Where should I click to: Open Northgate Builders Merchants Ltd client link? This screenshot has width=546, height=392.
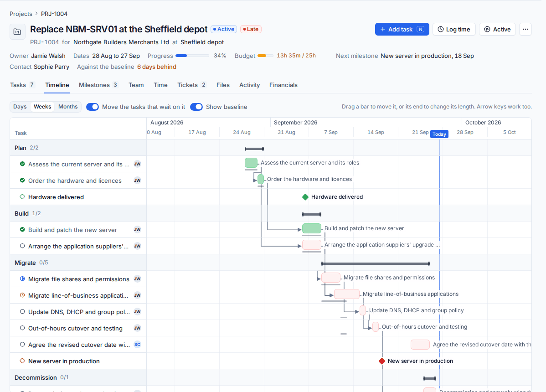click(121, 42)
